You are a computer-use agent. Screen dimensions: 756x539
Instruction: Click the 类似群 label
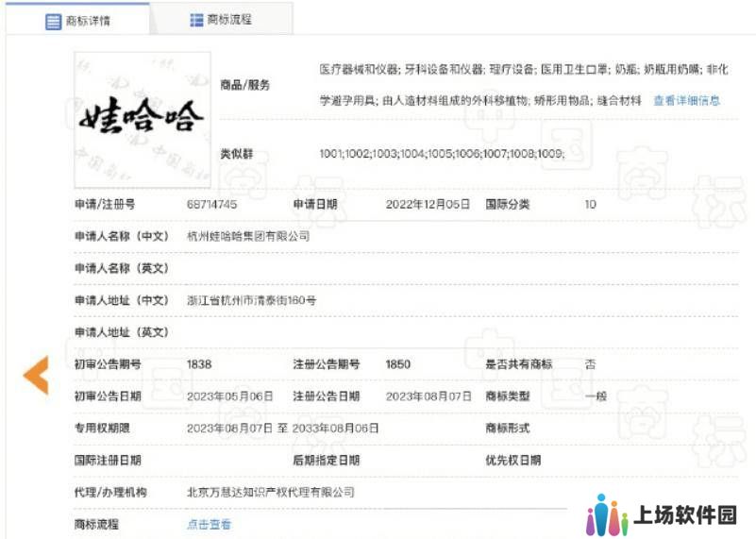point(236,154)
